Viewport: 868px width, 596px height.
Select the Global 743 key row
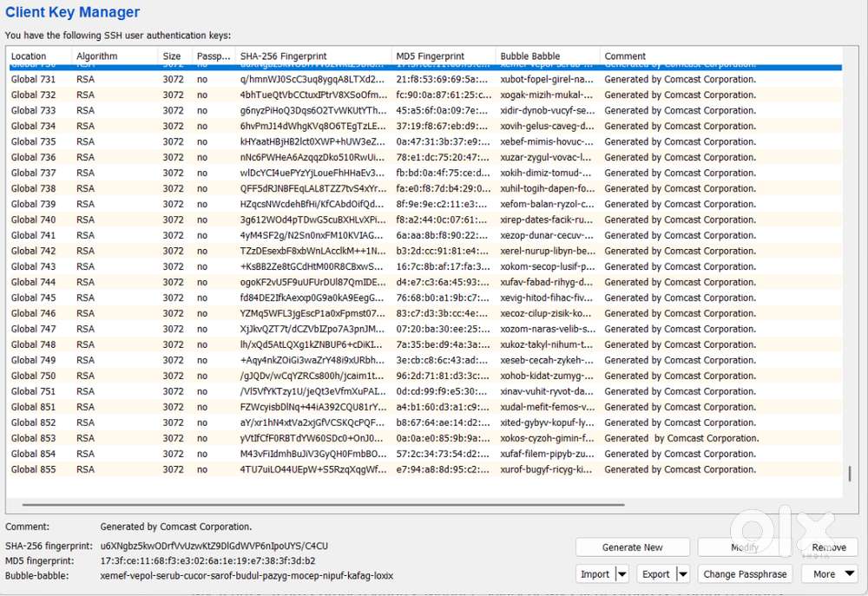click(x=424, y=266)
